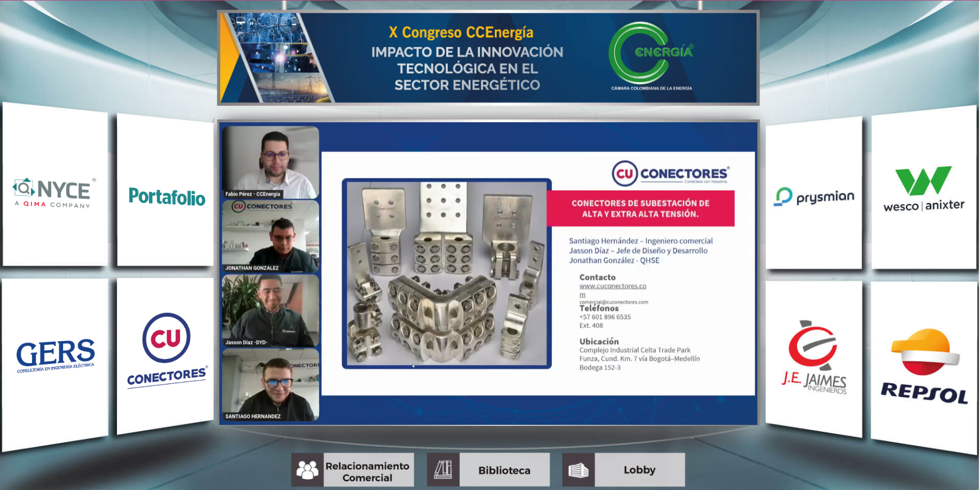
Task: Click the www.cuconectores.co website link
Action: coord(613,286)
